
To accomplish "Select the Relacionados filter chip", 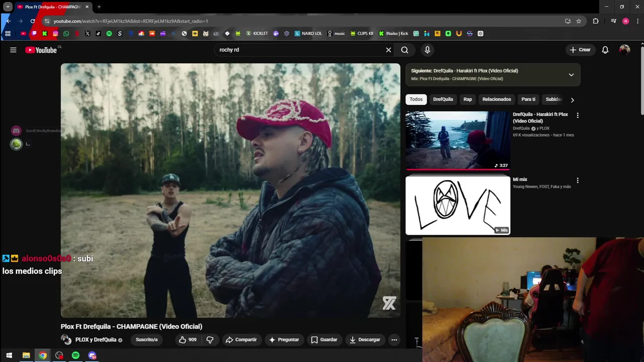I will (497, 99).
